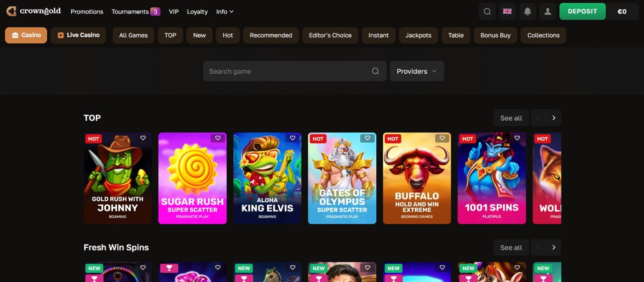The width and height of the screenshot is (644, 282).
Task: Favorite Sugar Rush Super Scatter heart
Action: click(218, 138)
